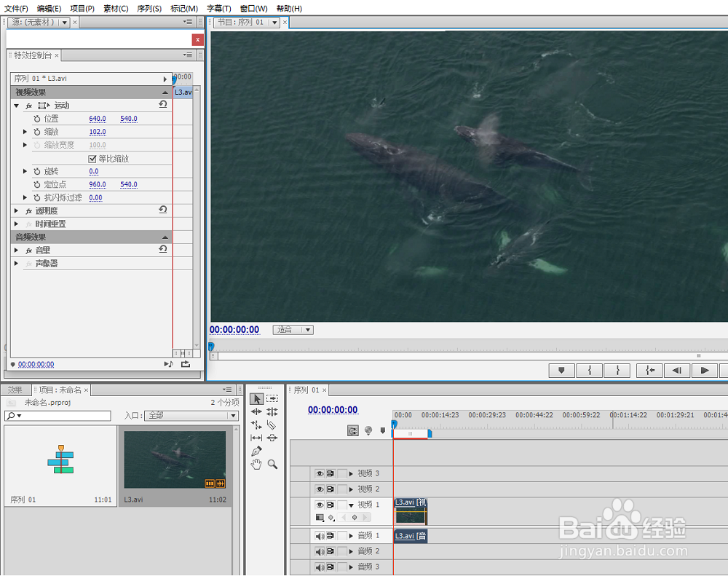The width and height of the screenshot is (728, 576).
Task: Select the Track Select tool
Action: (x=272, y=398)
